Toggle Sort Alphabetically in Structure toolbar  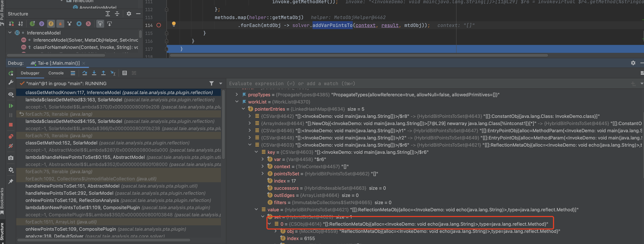coord(20,24)
